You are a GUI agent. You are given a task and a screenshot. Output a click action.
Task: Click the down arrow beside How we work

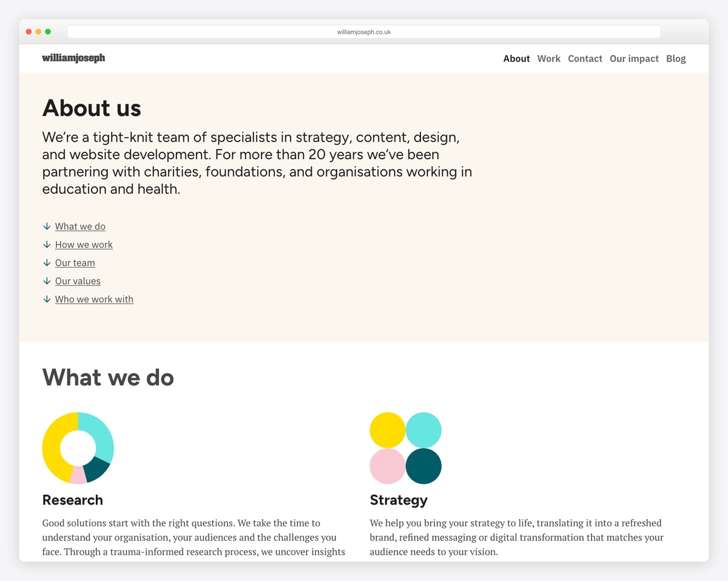(47, 245)
